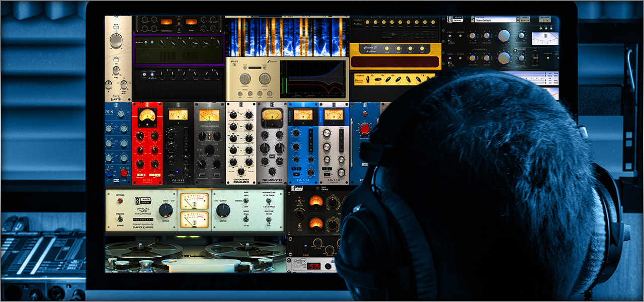
Task: Flip the Machine Type switch on tape machine
Action: (x=269, y=202)
